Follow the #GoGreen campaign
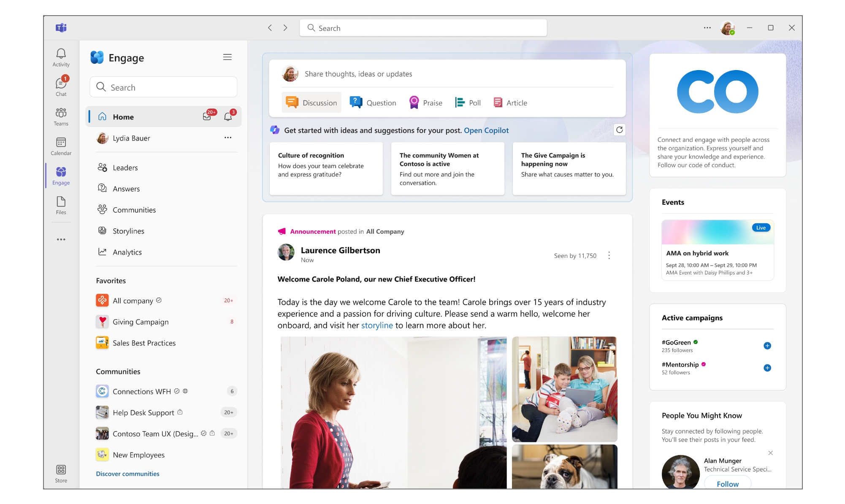The height and width of the screenshot is (504, 845). click(x=768, y=345)
